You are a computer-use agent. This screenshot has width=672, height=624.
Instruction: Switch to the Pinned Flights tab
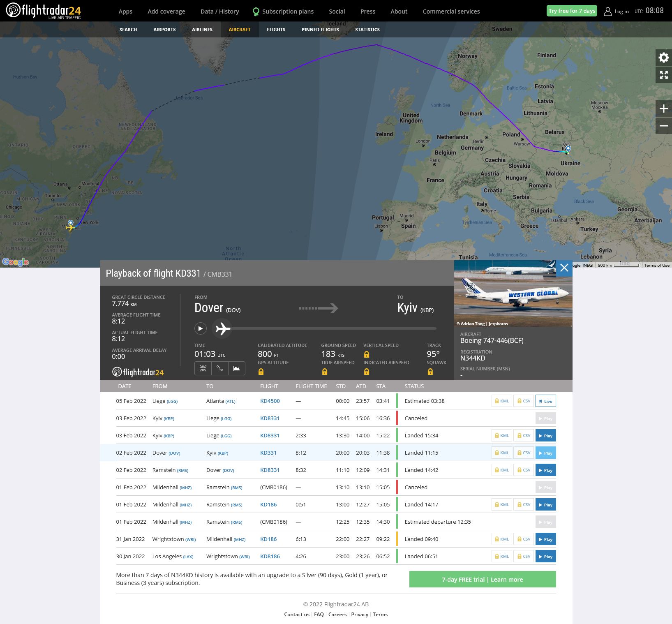(x=320, y=30)
